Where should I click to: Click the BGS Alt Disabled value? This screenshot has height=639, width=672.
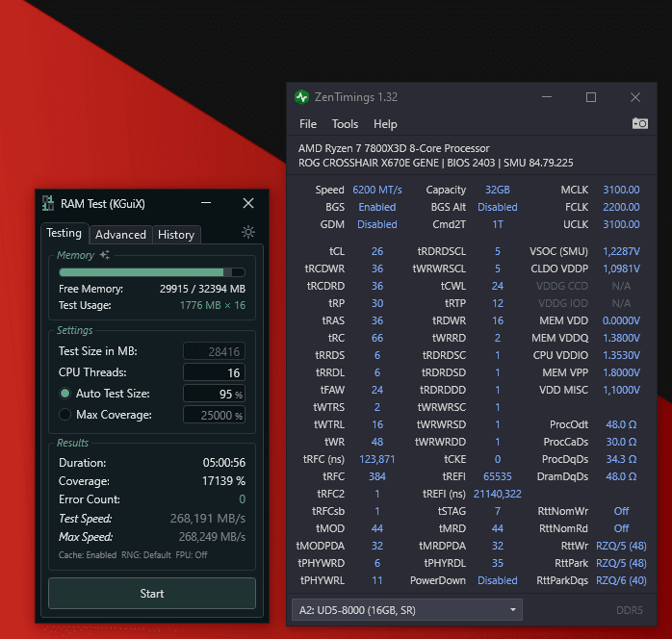pos(498,207)
